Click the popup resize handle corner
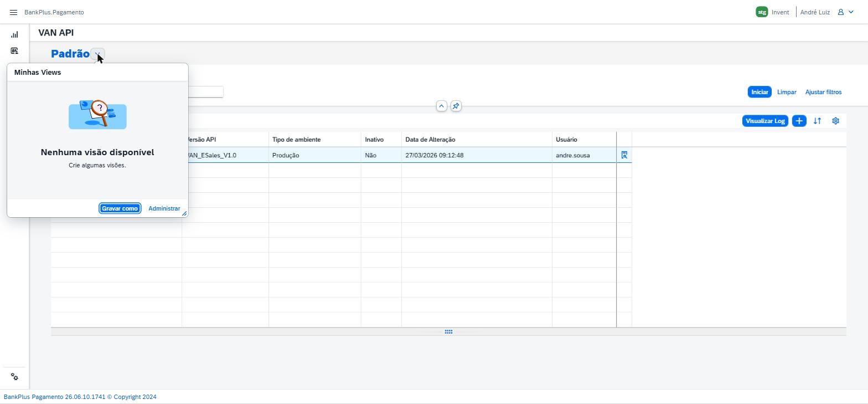This screenshot has width=868, height=404. pos(184,213)
